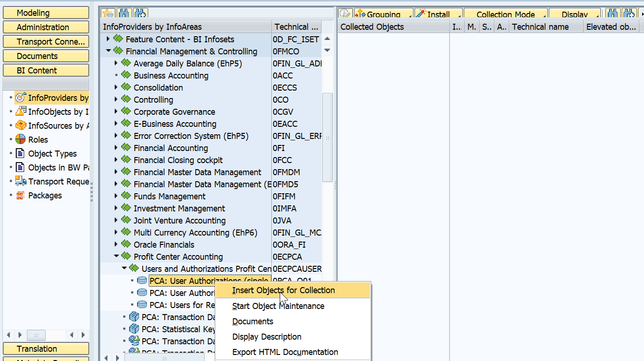Image resolution: width=644 pixels, height=361 pixels.
Task: Click the Business Accounting InfoArea icon
Action: (126, 75)
